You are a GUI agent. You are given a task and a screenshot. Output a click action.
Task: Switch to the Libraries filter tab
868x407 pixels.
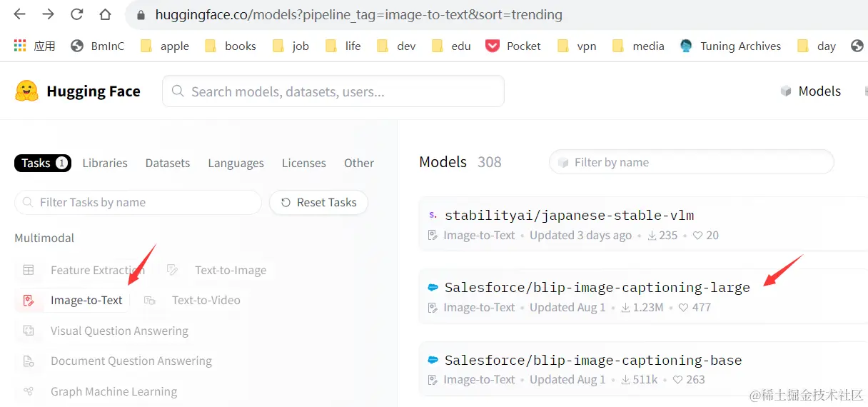pyautogui.click(x=105, y=163)
